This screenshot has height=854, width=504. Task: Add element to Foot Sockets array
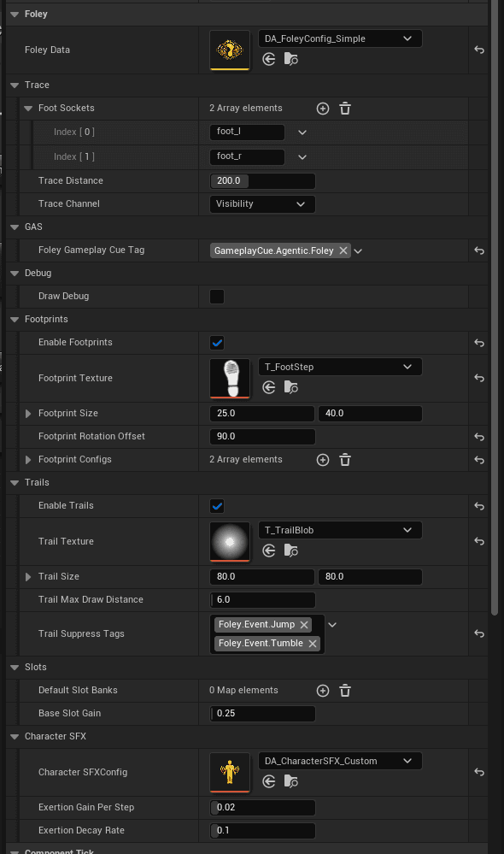[323, 109]
